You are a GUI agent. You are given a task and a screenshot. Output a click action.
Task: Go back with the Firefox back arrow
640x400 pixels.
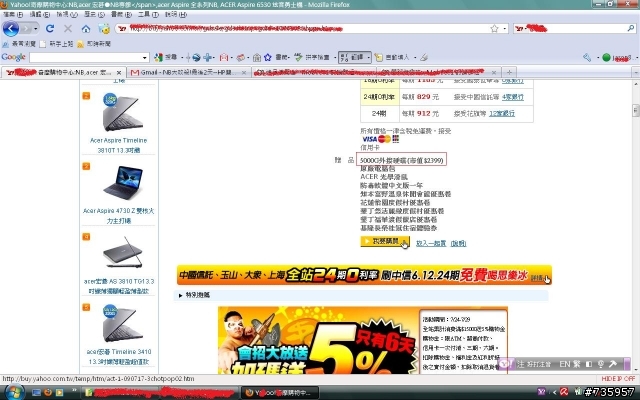(11, 29)
